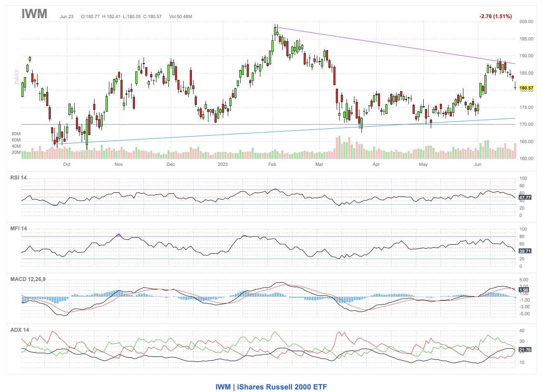
Task: Select the 200.00 price axis label
Action: pyautogui.click(x=526, y=21)
